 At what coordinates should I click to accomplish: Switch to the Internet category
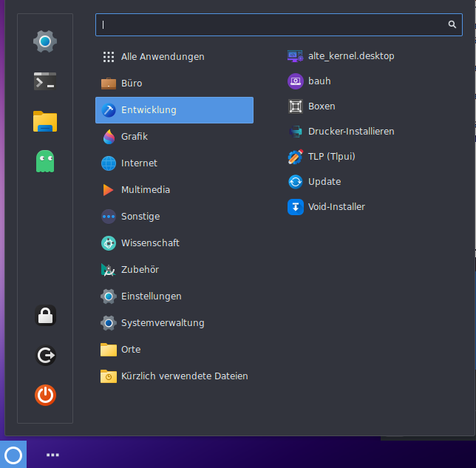click(x=138, y=163)
